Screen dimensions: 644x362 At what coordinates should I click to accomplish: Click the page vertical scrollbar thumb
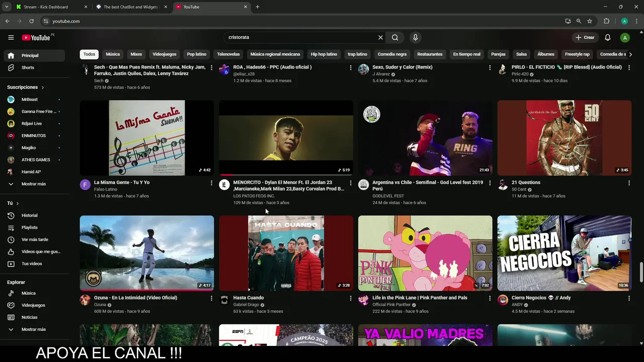tap(641, 272)
